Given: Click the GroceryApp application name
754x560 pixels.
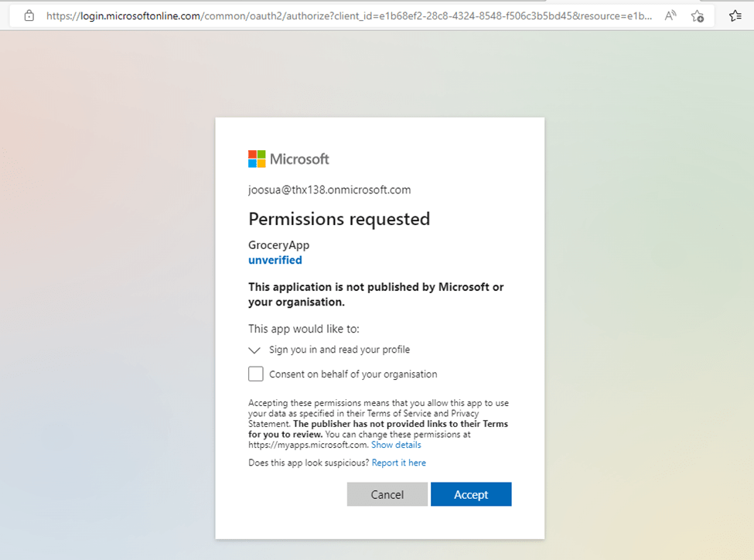Looking at the screenshot, I should pyautogui.click(x=278, y=245).
